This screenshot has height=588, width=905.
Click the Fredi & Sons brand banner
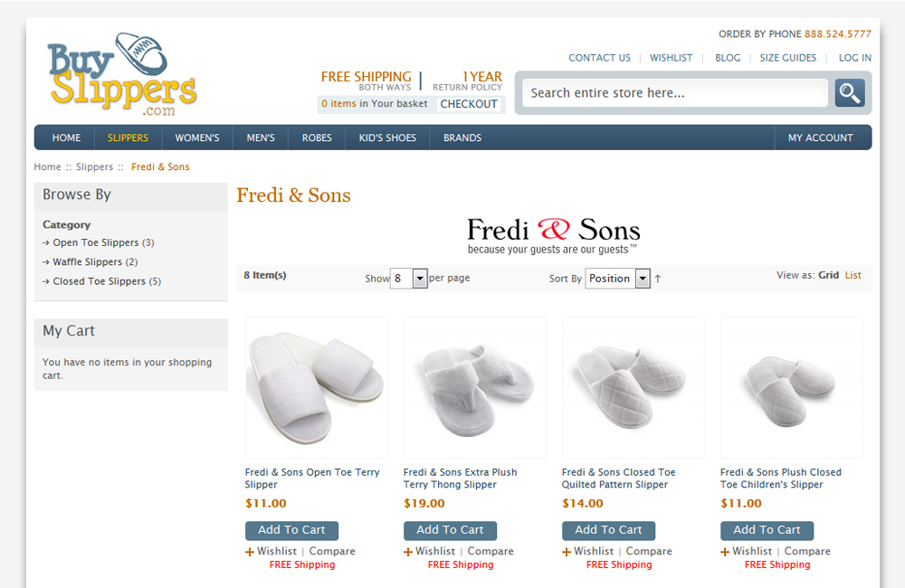pos(554,235)
